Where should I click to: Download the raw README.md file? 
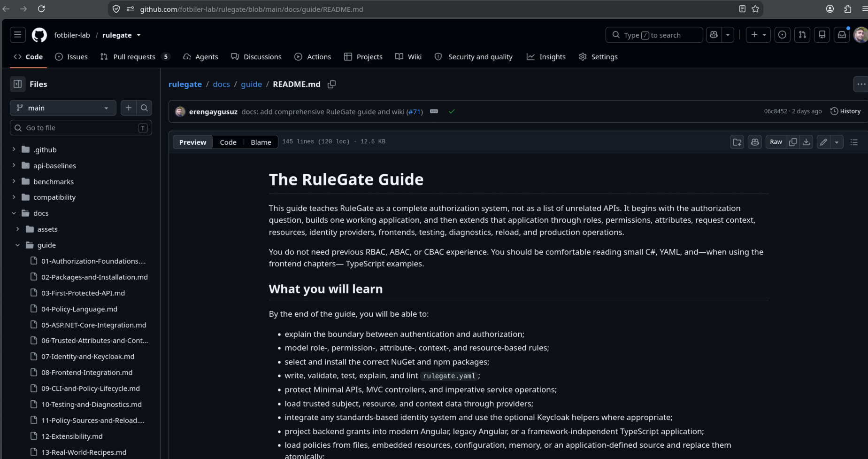click(806, 142)
